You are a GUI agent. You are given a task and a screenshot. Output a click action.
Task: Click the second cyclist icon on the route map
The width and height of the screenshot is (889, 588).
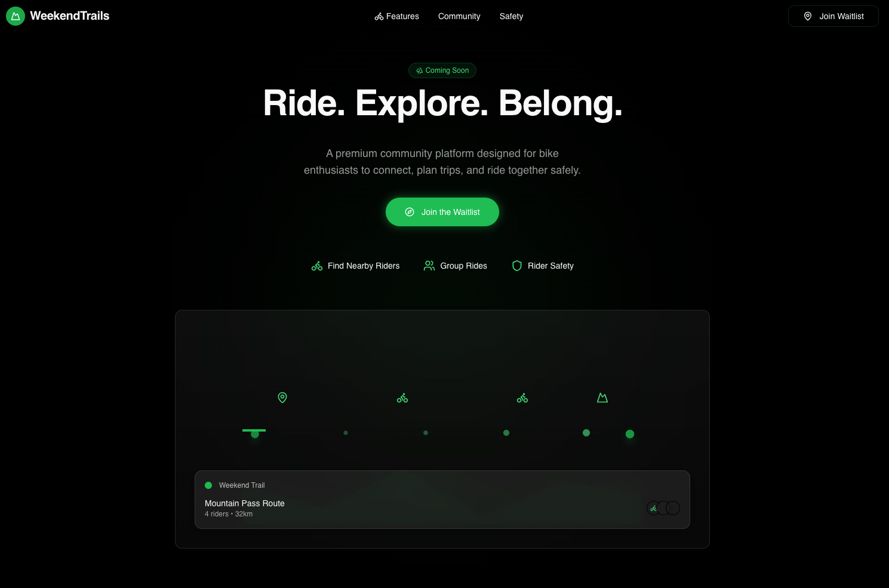click(522, 398)
